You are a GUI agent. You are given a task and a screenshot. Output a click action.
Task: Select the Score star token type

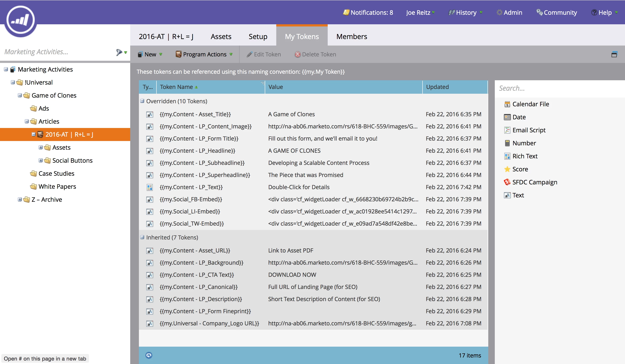point(507,169)
